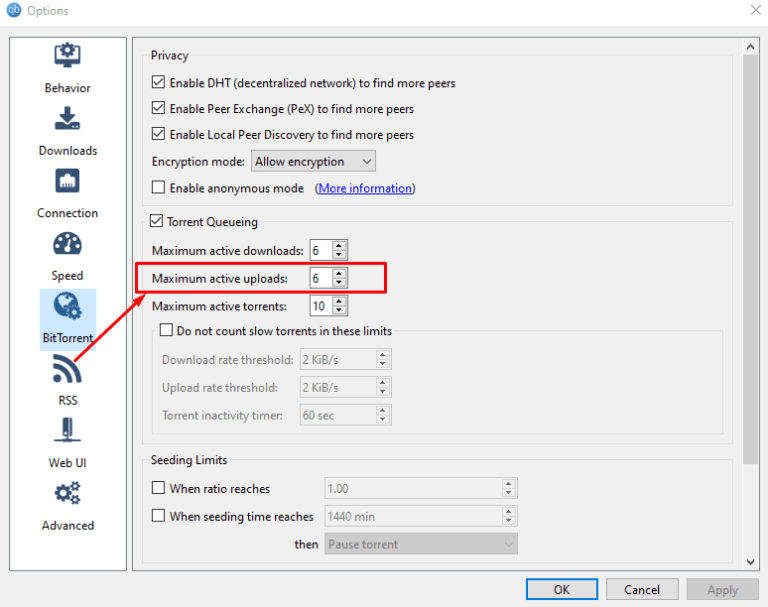Focus the Maximum active uploads field
The width and height of the screenshot is (768, 607).
pos(321,278)
